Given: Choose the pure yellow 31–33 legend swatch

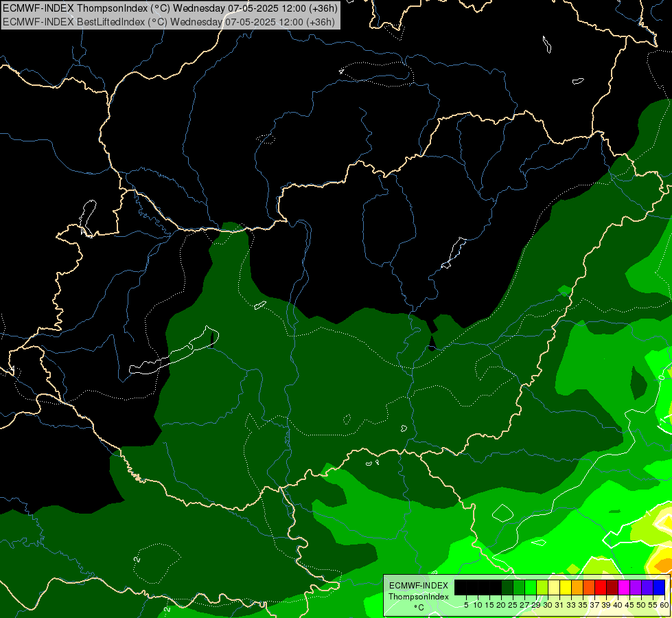Looking at the screenshot, I should click(566, 588).
